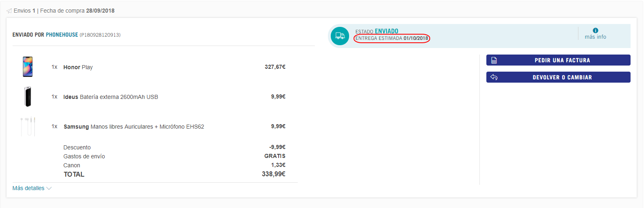
Task: Click the ENVIADO status label
Action: 387,31
